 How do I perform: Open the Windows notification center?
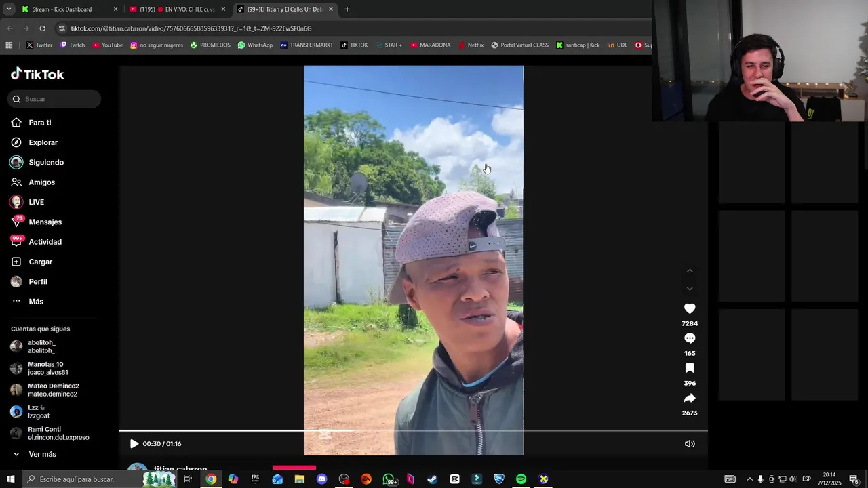[854, 479]
